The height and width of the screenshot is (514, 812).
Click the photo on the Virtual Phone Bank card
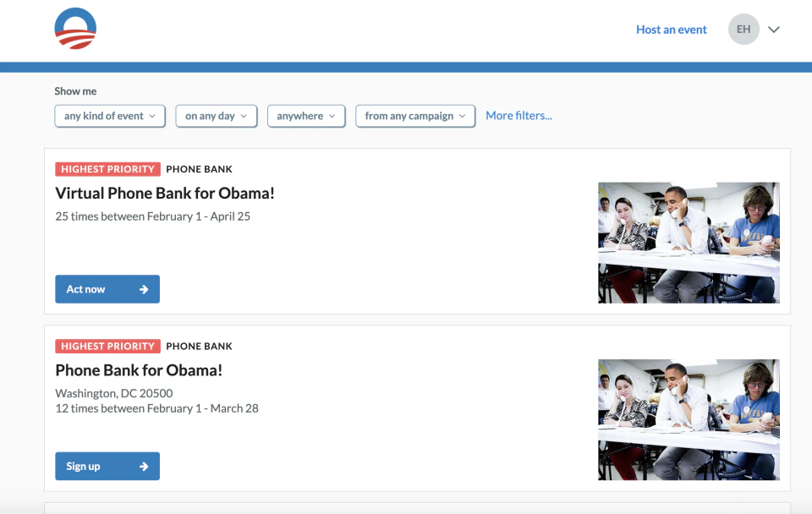(x=689, y=243)
